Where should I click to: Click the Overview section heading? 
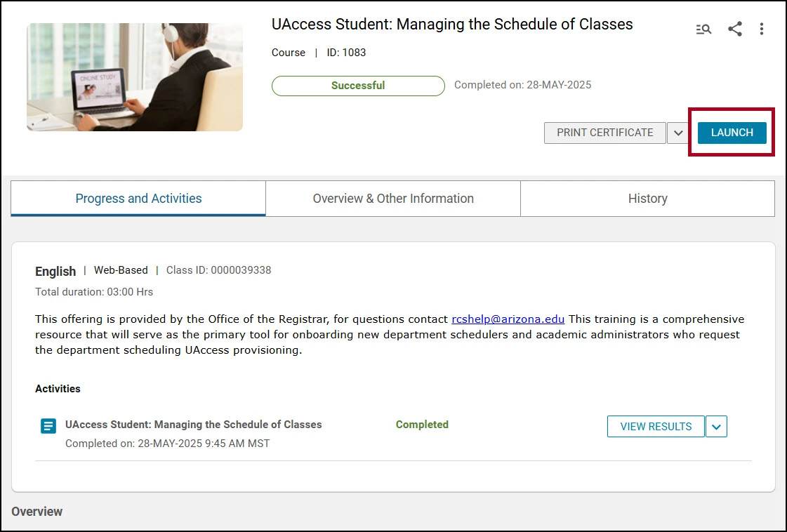tap(37, 512)
